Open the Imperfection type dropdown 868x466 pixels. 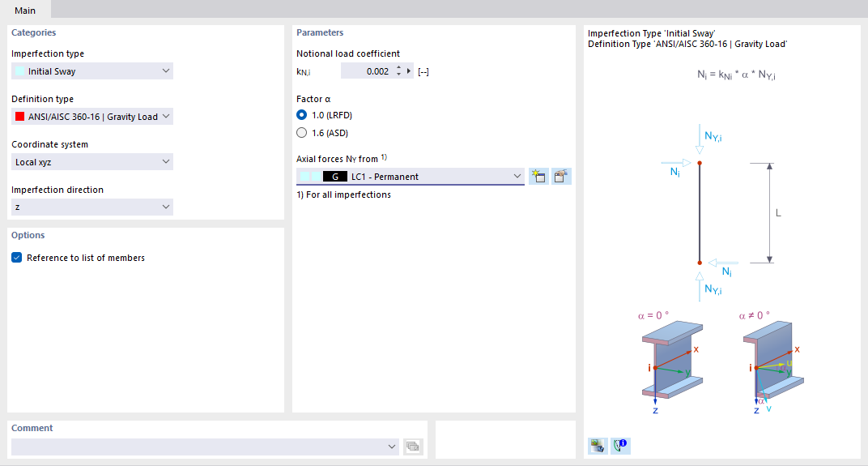(x=91, y=71)
